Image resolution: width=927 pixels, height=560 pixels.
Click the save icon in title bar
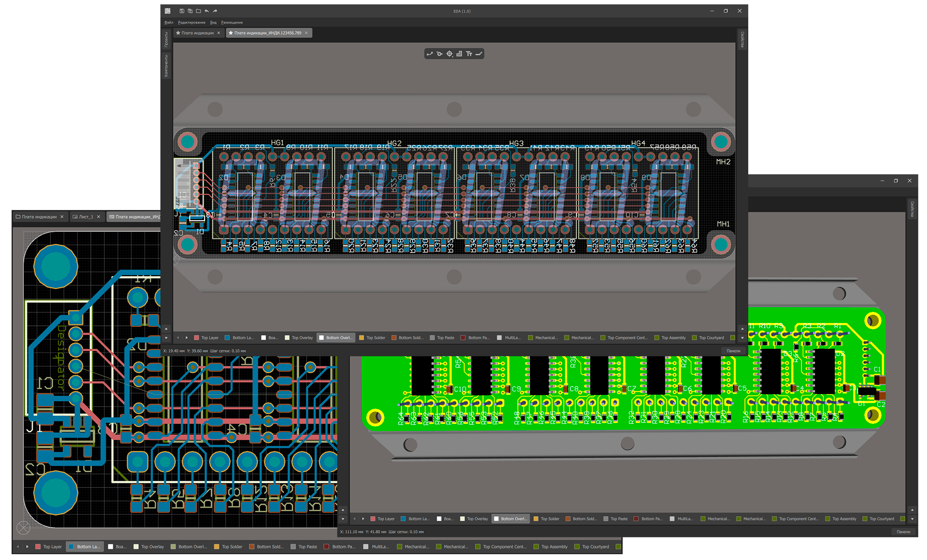tap(182, 11)
